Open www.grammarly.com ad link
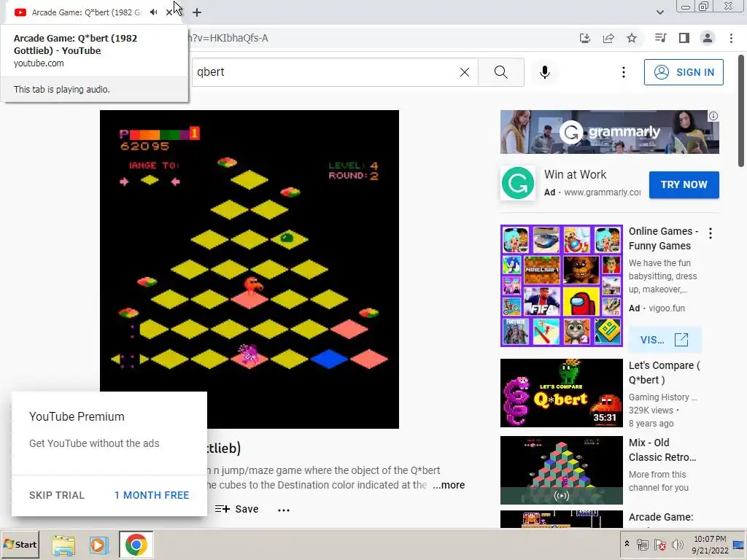This screenshot has width=747, height=560. click(602, 192)
